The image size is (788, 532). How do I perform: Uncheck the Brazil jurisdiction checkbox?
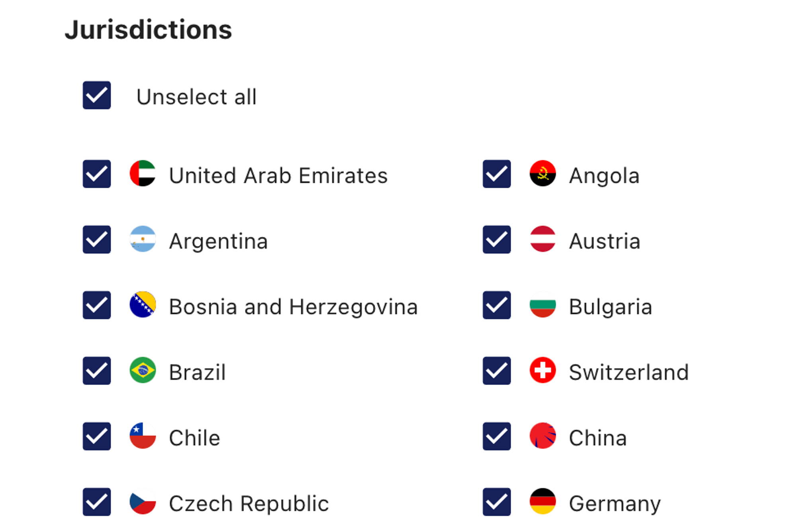pos(97,371)
